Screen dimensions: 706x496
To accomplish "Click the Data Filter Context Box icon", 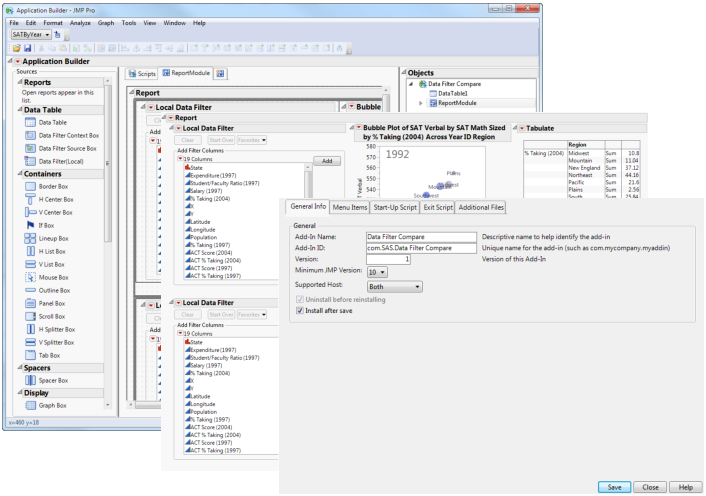I will [29, 135].
